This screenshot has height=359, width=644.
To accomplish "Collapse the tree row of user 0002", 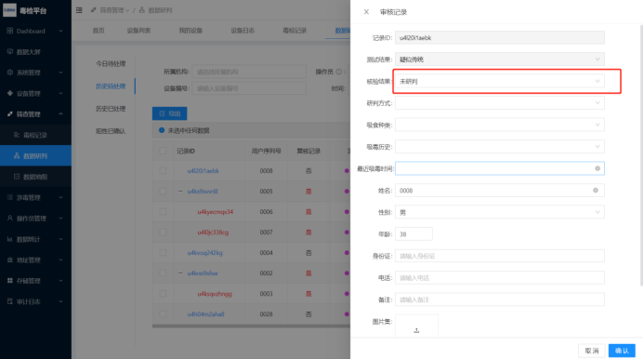I will [x=180, y=273].
